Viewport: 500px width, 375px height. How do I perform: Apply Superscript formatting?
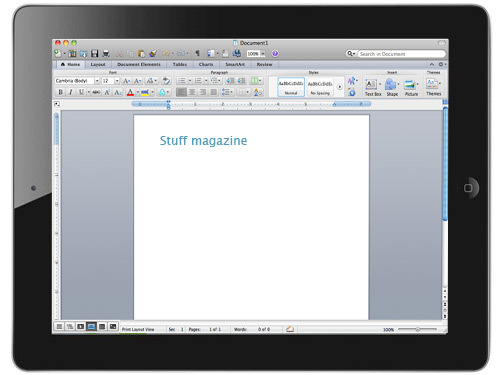coord(107,92)
